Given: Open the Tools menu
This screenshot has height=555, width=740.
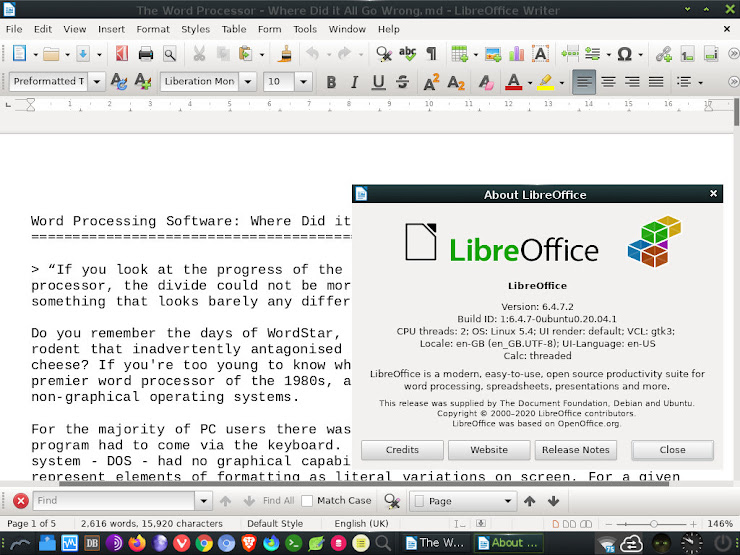Looking at the screenshot, I should (305, 29).
